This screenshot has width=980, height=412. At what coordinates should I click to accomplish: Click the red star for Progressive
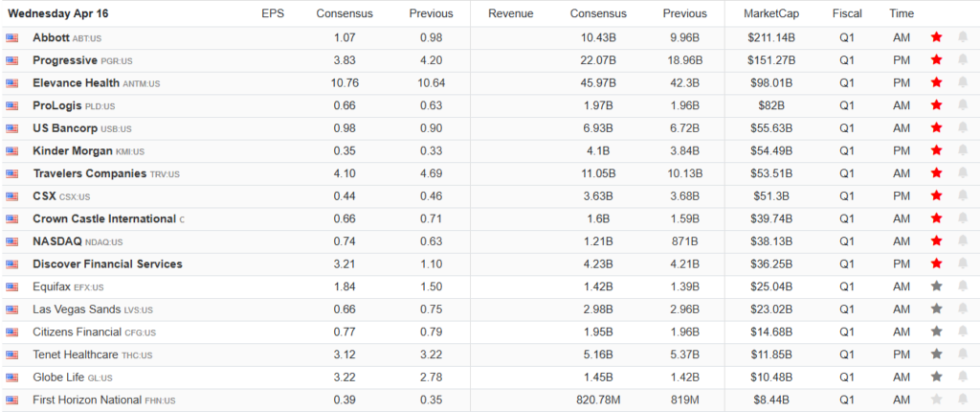click(x=936, y=60)
